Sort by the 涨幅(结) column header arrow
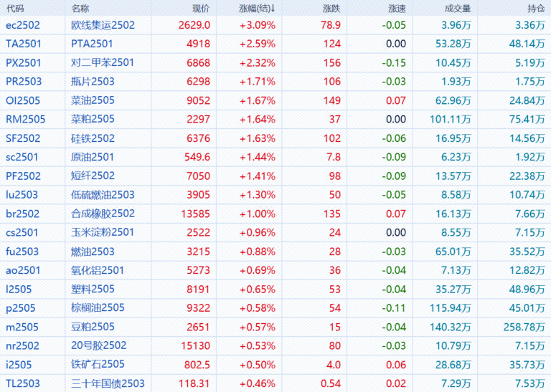551x392 pixels. click(x=273, y=8)
